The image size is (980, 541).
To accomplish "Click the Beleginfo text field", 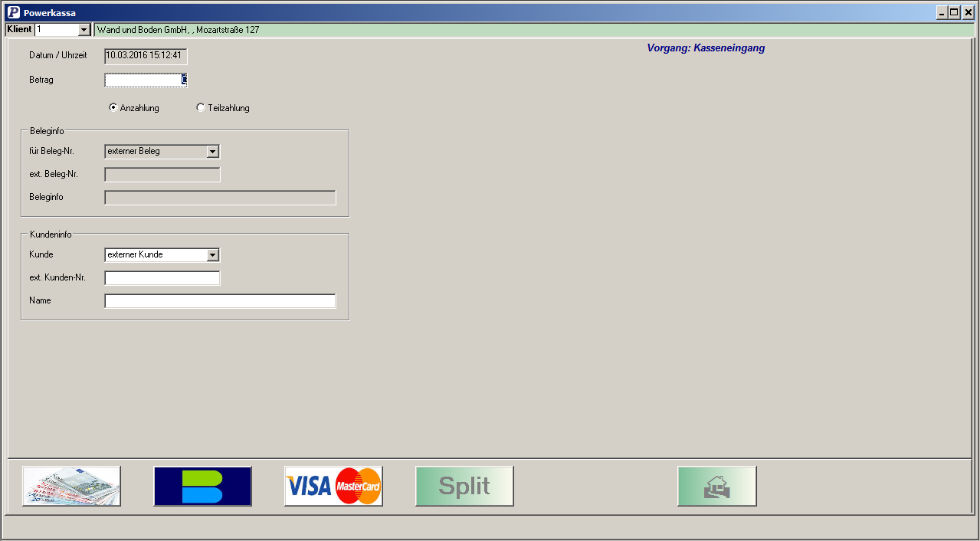I will pyautogui.click(x=220, y=198).
